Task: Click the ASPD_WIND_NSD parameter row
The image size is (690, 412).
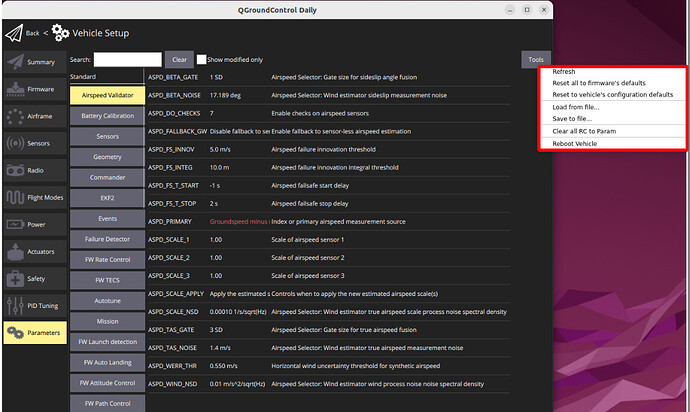Action: (329, 384)
